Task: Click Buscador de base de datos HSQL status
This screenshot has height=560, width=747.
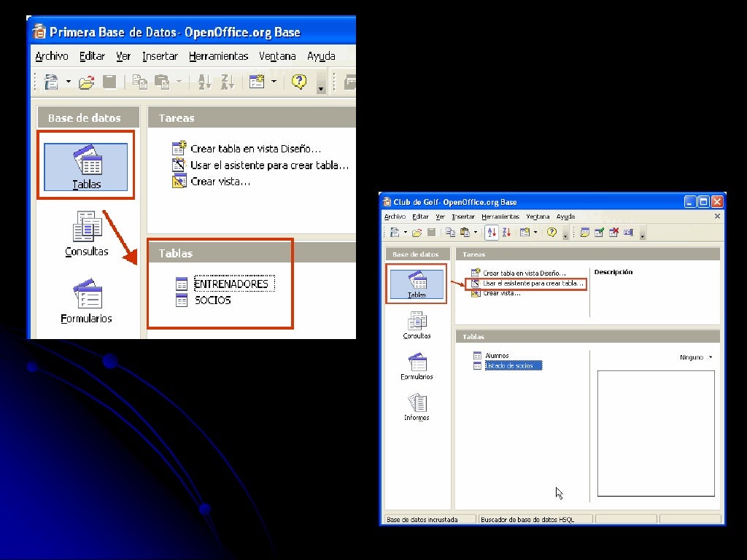Action: pyautogui.click(x=527, y=519)
